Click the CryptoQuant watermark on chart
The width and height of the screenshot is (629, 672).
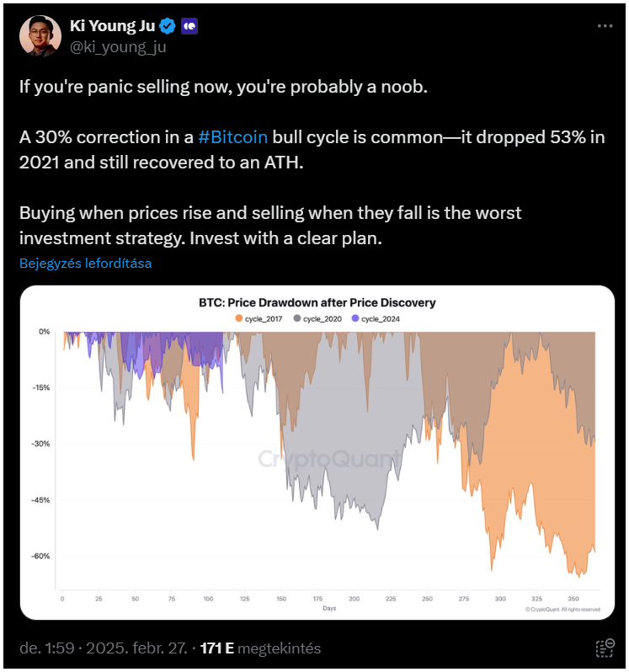tap(329, 459)
